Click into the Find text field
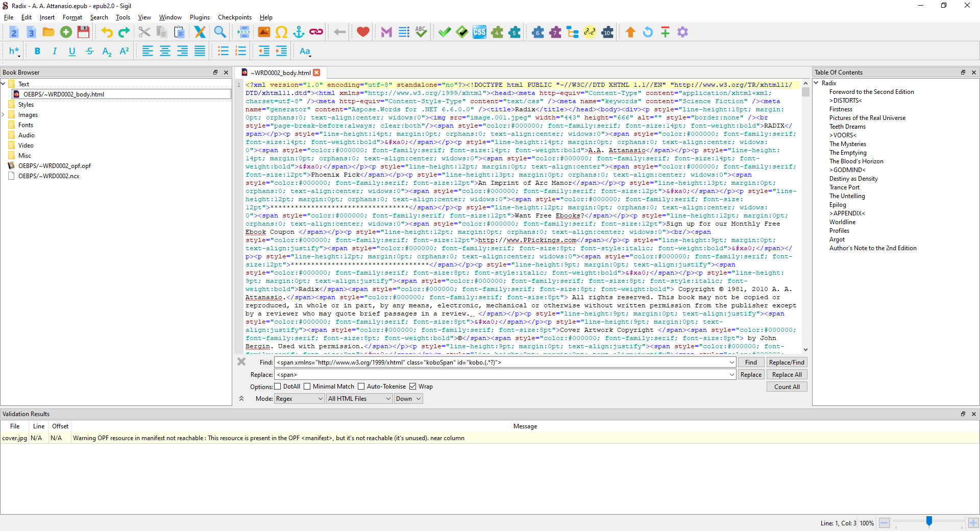 (501, 363)
